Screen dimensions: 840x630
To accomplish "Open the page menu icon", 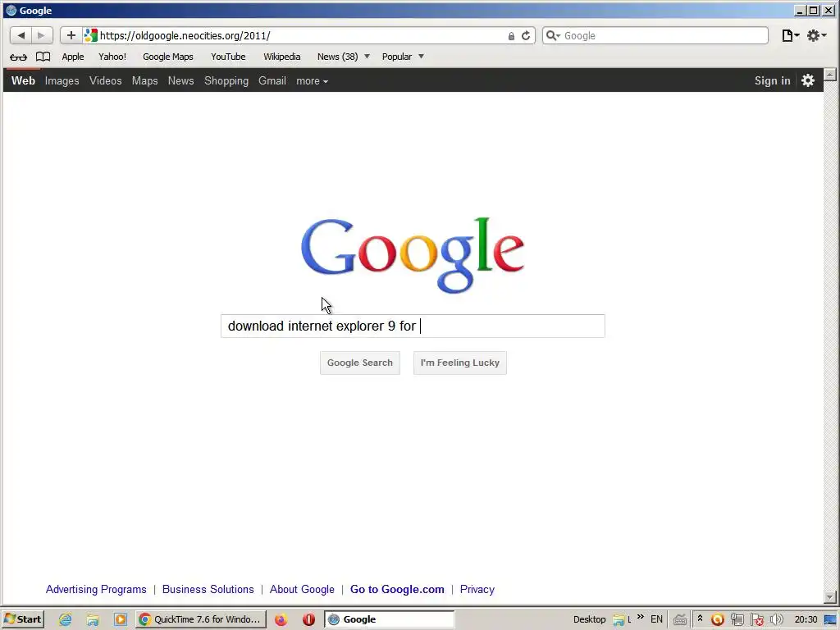I will 790,35.
